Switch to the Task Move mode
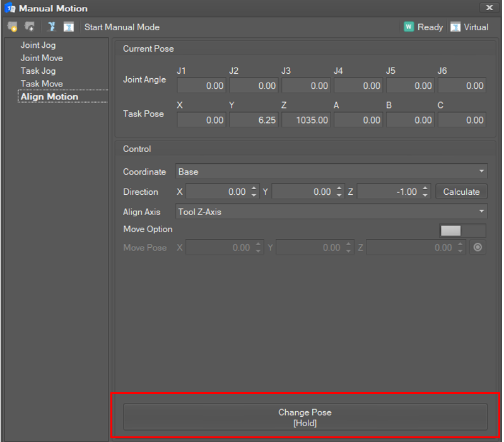Image resolution: width=504 pixels, height=442 pixels. click(42, 83)
